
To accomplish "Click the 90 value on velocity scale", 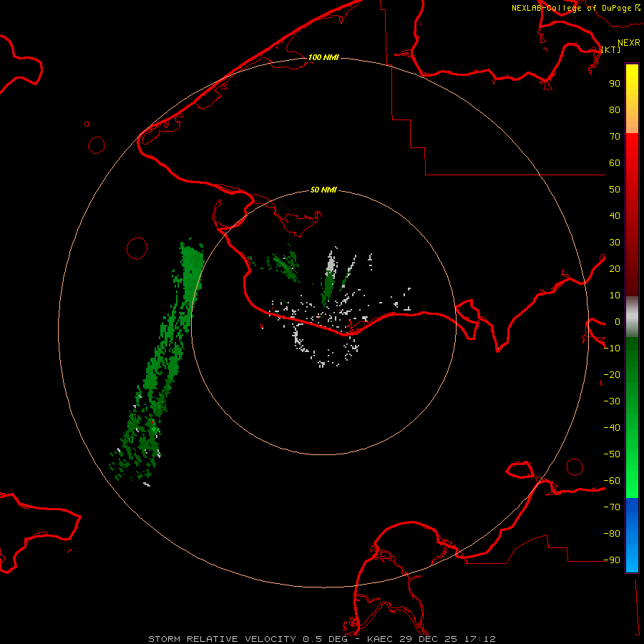I will (x=615, y=84).
